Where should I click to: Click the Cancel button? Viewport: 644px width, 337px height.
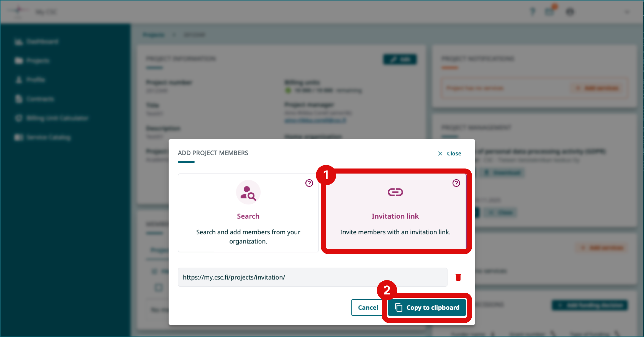[367, 307]
